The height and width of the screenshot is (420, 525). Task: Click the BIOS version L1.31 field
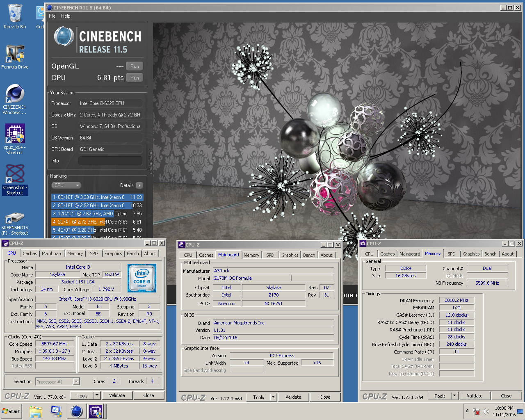pos(274,330)
